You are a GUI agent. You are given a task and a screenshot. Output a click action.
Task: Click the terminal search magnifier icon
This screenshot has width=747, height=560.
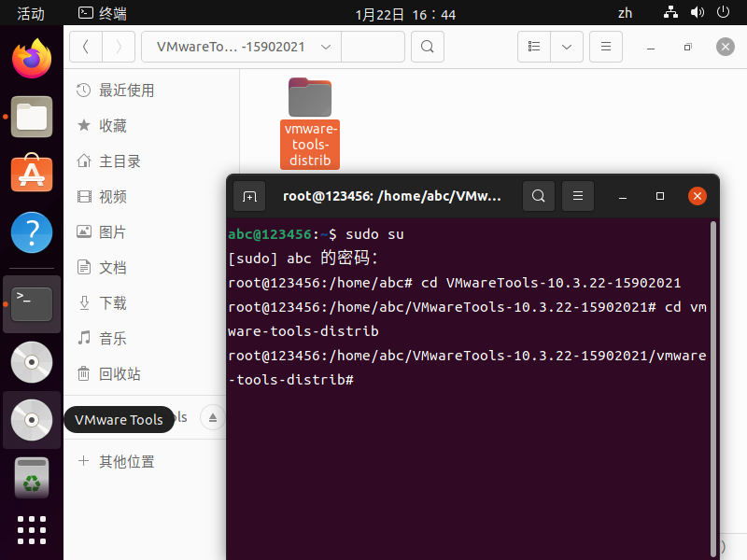[539, 196]
